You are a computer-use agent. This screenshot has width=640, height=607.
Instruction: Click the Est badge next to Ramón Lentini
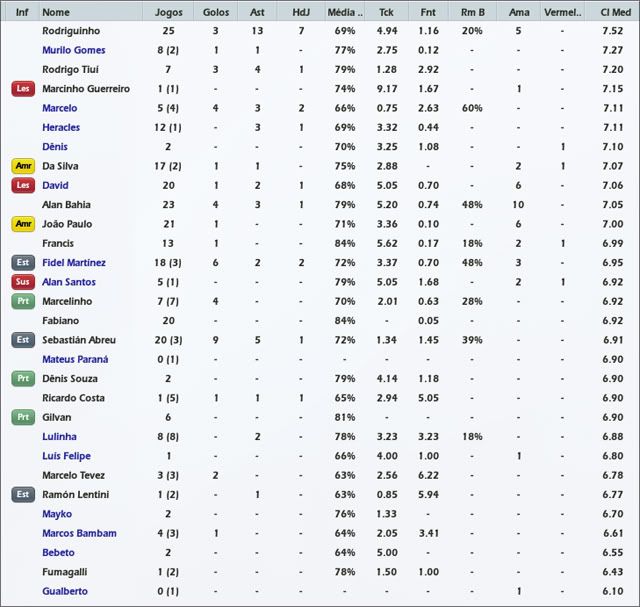tap(22, 494)
